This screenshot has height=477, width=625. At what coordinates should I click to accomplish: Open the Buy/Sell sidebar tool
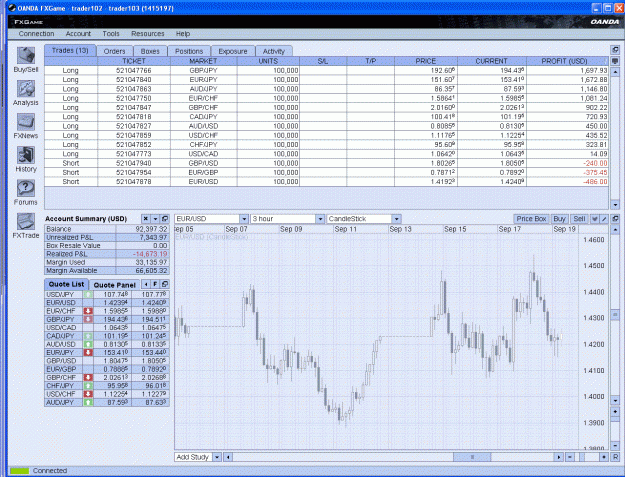click(26, 60)
